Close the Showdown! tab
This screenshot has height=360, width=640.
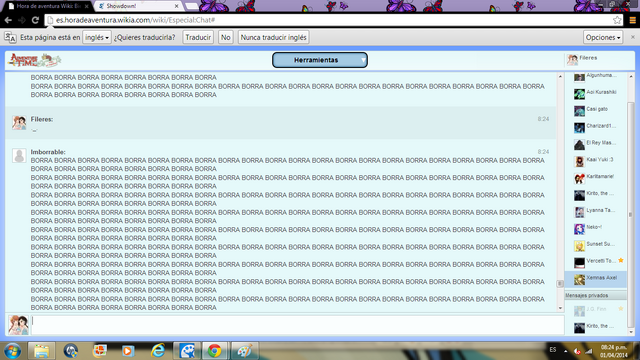(176, 6)
